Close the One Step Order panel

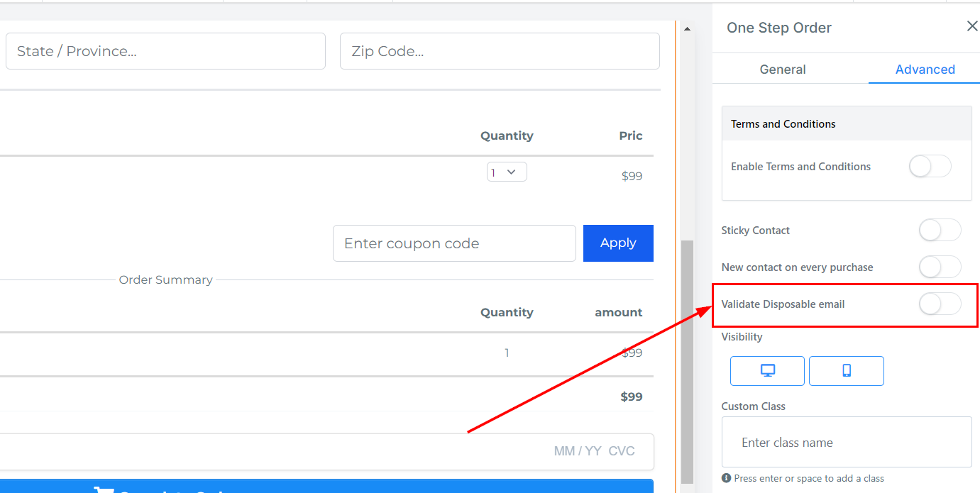tap(971, 26)
